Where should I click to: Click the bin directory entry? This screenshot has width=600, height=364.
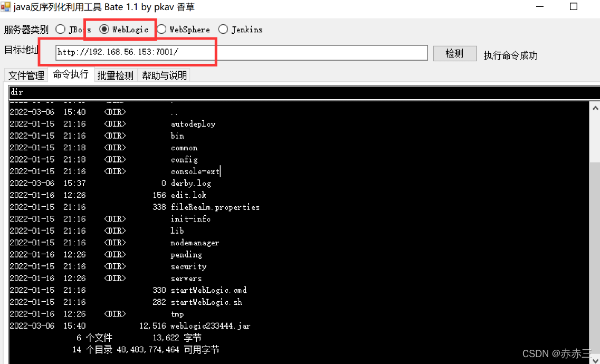(x=177, y=136)
